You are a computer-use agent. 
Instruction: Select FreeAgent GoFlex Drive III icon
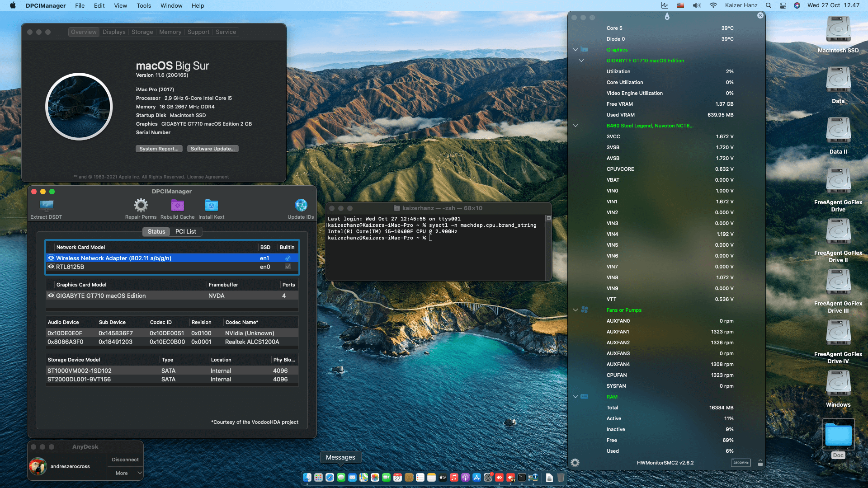(x=838, y=283)
